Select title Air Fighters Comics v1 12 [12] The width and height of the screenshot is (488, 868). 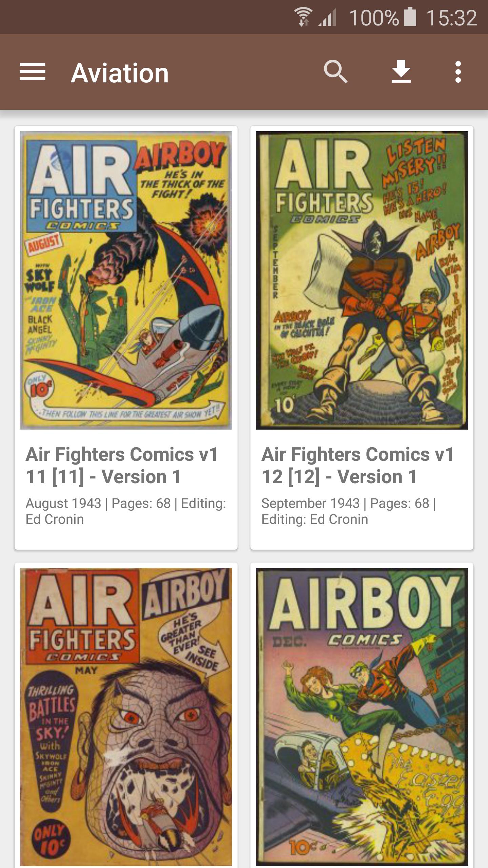pos(358,465)
